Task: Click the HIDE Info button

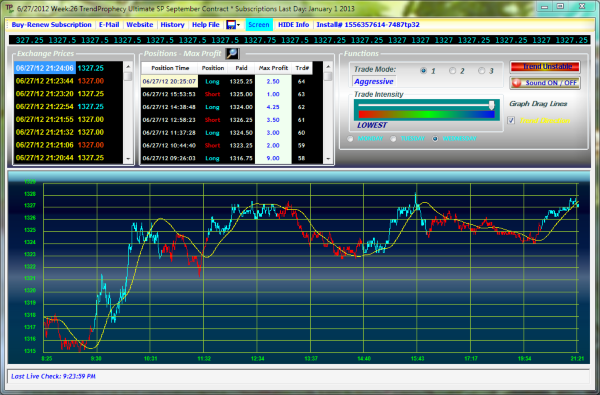Action: coord(293,25)
